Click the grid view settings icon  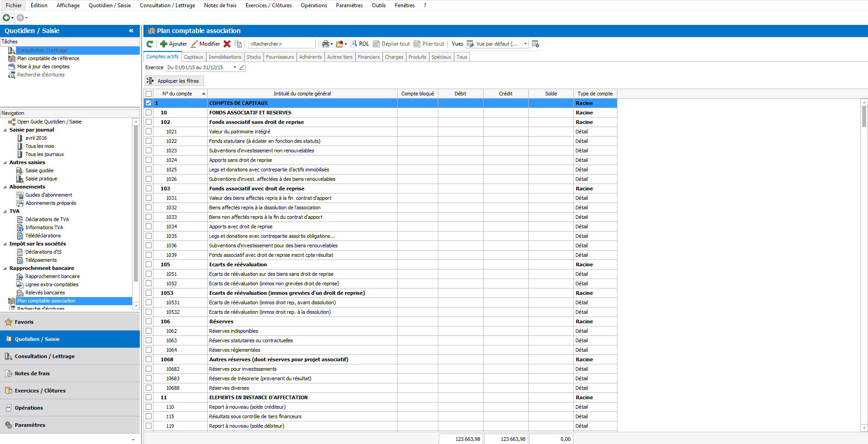pyautogui.click(x=536, y=44)
